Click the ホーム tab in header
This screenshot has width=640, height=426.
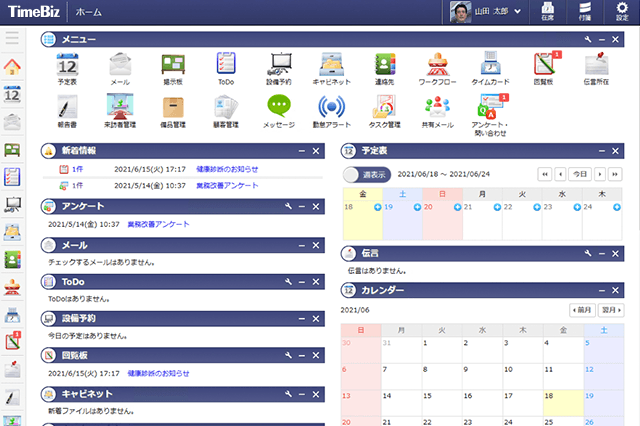89,12
